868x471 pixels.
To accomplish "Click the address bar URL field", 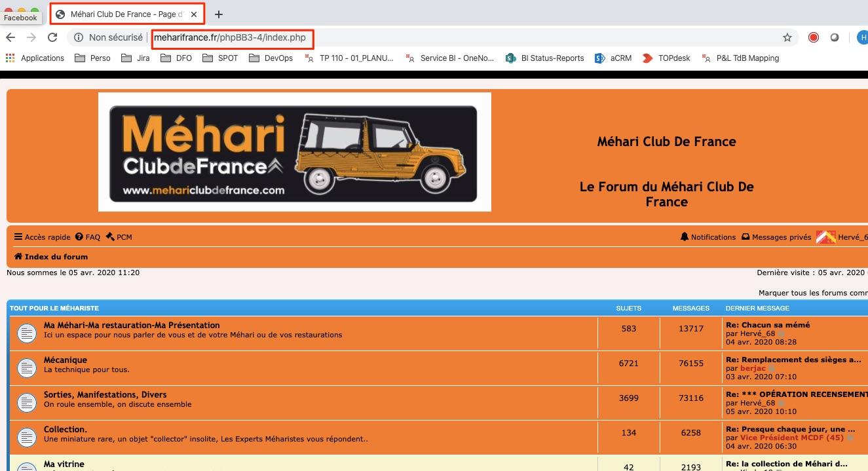I will click(230, 38).
